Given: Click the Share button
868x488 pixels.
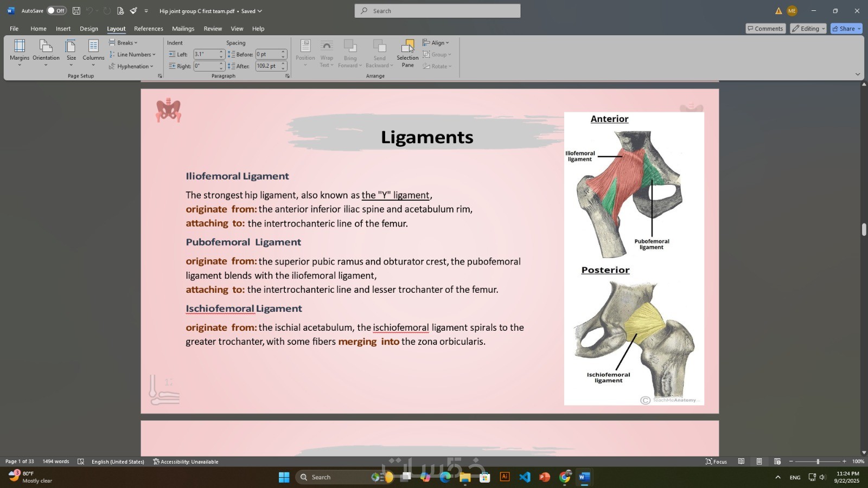Looking at the screenshot, I should (847, 29).
